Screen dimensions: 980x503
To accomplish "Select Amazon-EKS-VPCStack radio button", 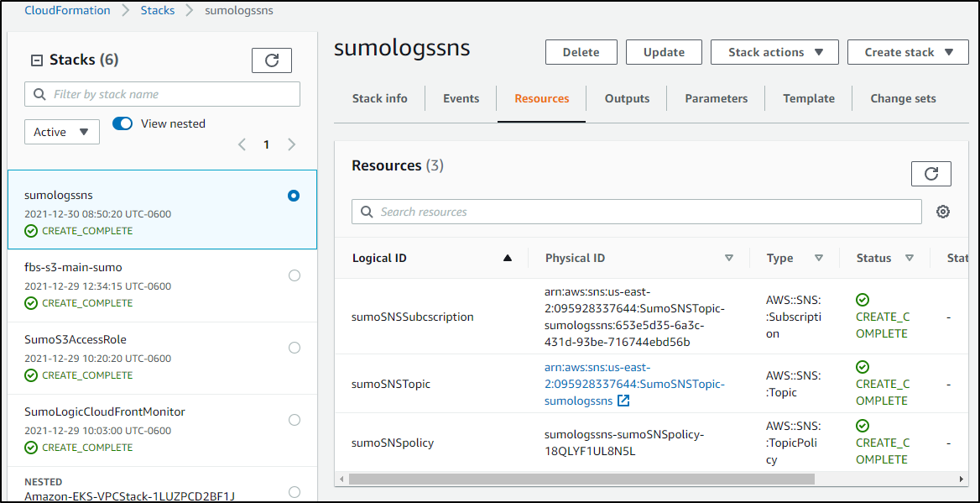I will coord(295,492).
